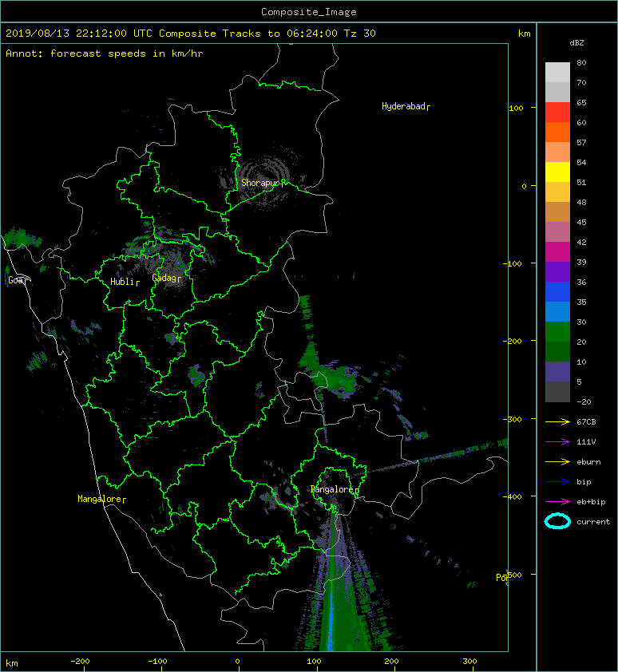The width and height of the screenshot is (618, 672).
Task: Click the 'Annot: forecast speeds in km/hr' text
Action: (x=105, y=53)
